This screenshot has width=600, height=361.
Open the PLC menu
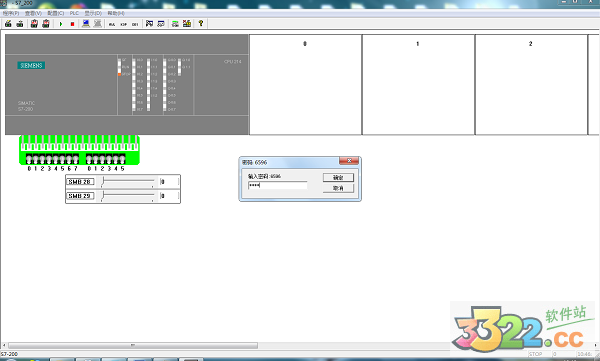pos(74,13)
